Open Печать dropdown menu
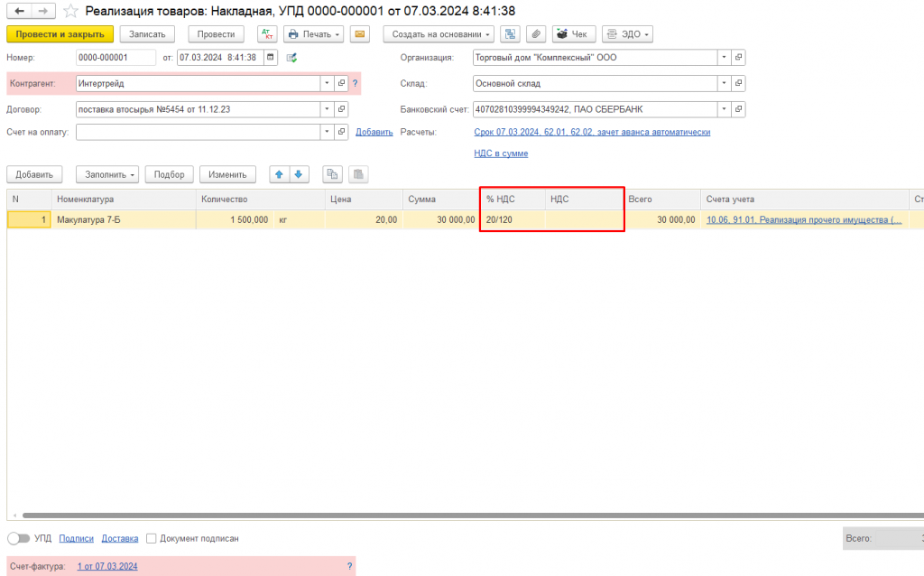The height and width of the screenshot is (576, 924). click(x=313, y=34)
